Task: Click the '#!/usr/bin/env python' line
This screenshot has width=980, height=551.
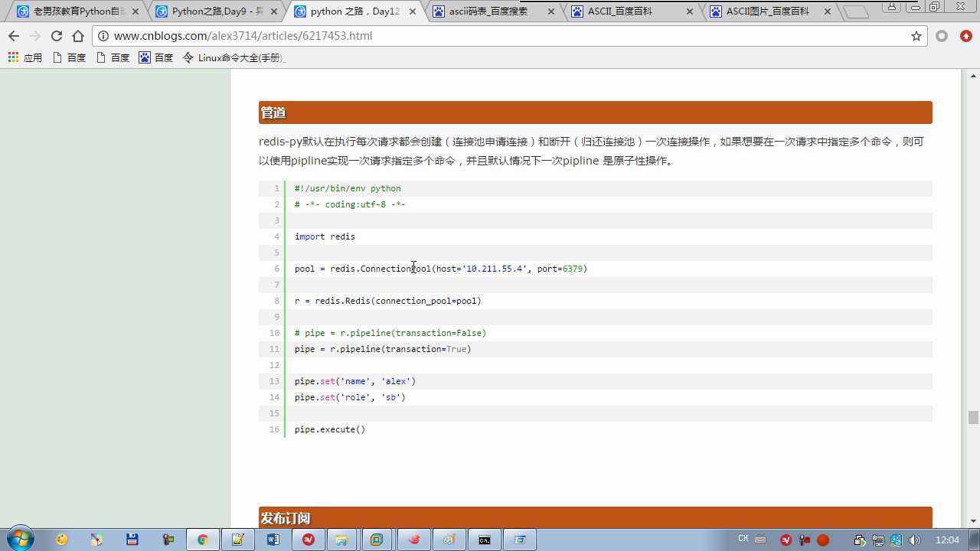Action: pos(348,188)
